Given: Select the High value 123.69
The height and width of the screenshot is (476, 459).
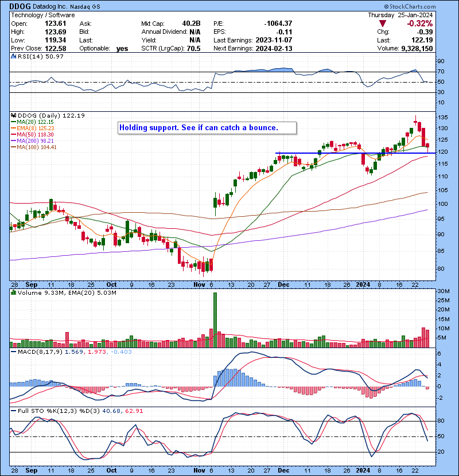Looking at the screenshot, I should click(55, 32).
